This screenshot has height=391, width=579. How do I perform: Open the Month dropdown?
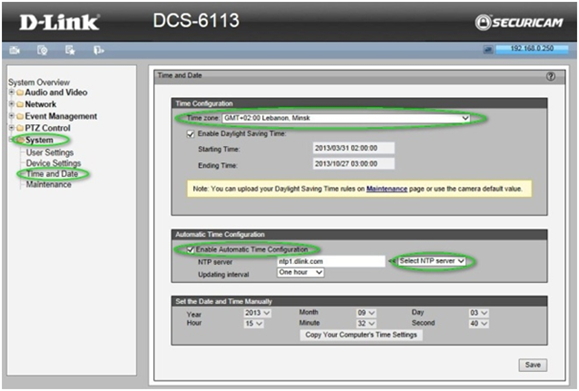point(366,313)
